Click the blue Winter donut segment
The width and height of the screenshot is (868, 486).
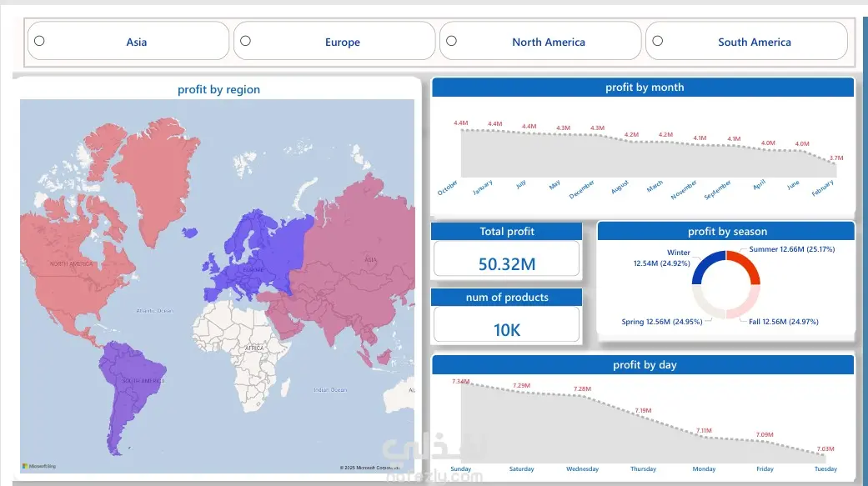tap(705, 265)
